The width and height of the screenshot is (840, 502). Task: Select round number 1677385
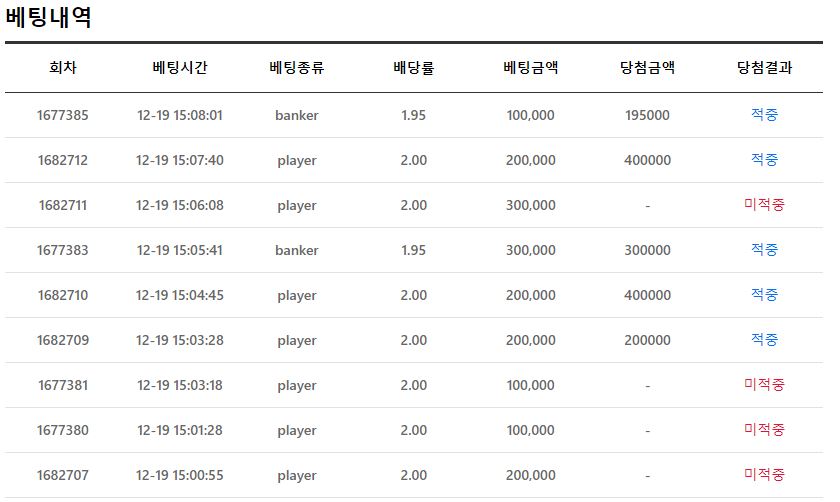pos(63,115)
